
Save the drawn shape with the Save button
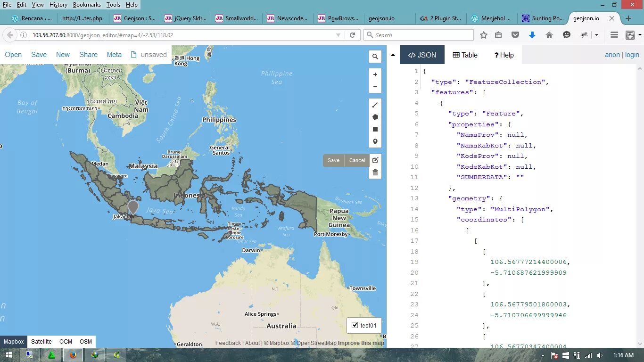tap(333, 160)
